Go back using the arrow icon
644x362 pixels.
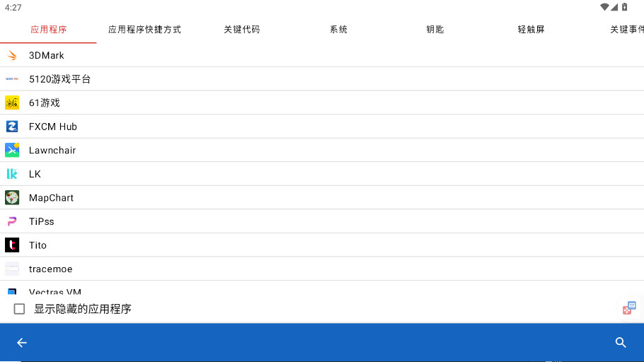click(22, 343)
